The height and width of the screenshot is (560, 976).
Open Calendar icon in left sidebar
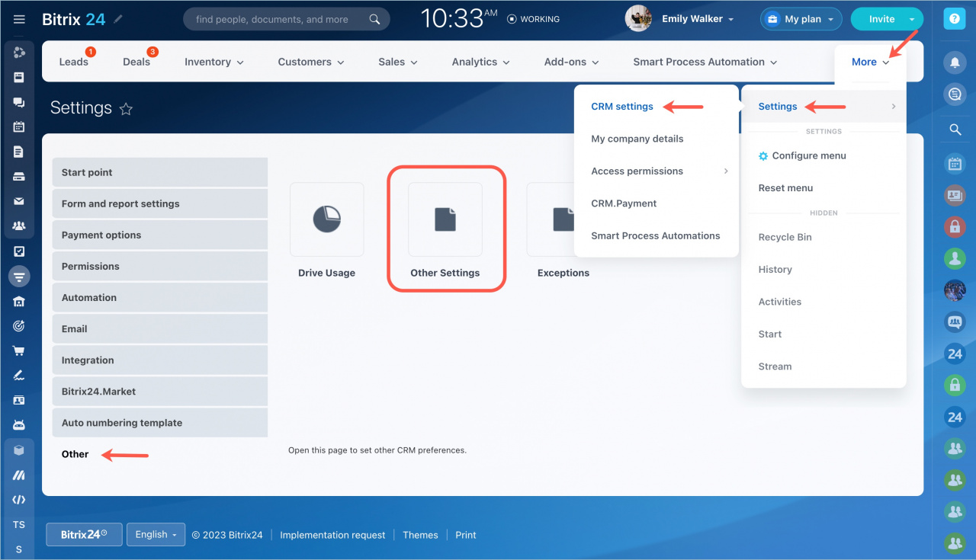pyautogui.click(x=19, y=127)
